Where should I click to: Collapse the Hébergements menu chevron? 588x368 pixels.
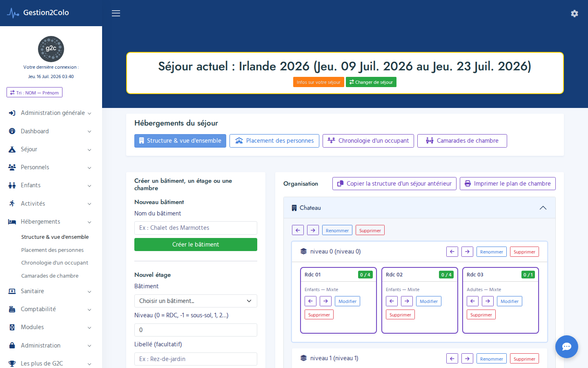(x=89, y=222)
